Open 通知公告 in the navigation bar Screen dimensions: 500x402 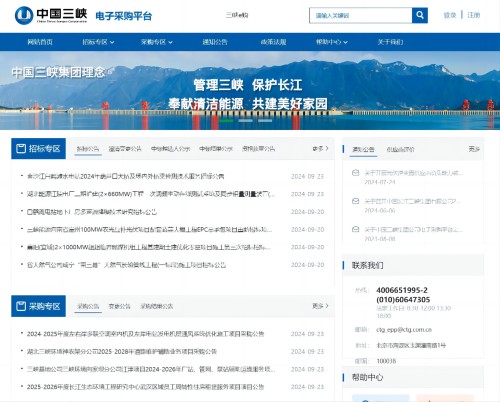coord(215,42)
